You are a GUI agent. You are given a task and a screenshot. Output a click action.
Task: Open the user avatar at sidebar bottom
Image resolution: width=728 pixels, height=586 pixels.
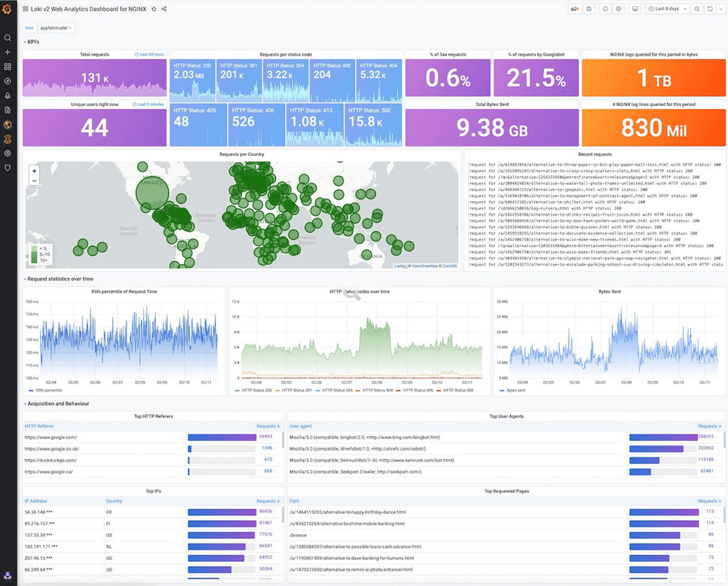[x=8, y=576]
